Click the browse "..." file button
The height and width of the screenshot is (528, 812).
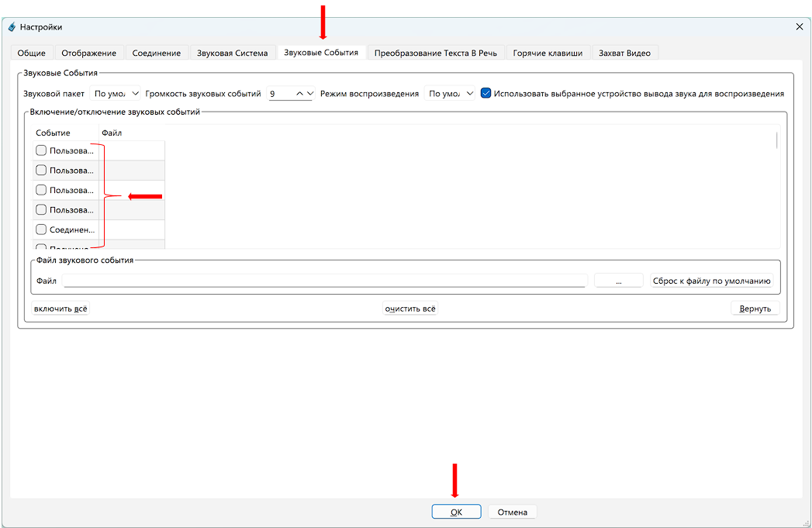click(618, 281)
